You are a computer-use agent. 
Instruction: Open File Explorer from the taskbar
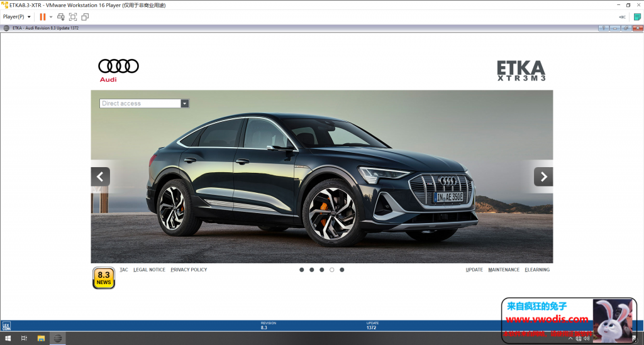pyautogui.click(x=41, y=338)
